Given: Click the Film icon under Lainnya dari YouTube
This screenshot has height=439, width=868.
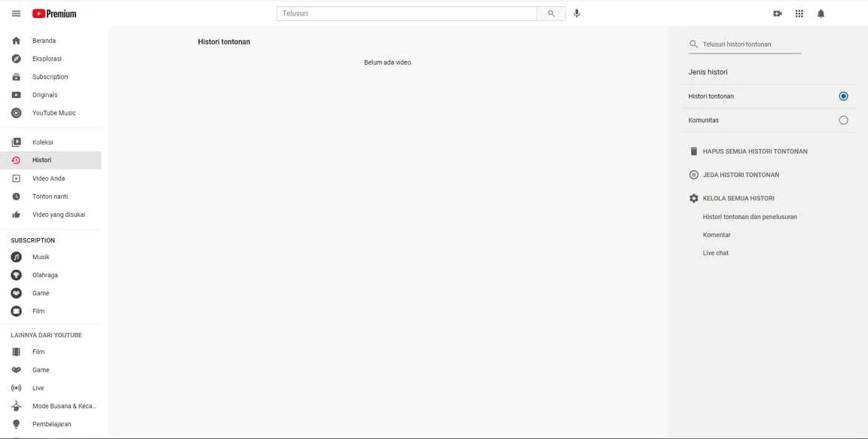Looking at the screenshot, I should 16,352.
